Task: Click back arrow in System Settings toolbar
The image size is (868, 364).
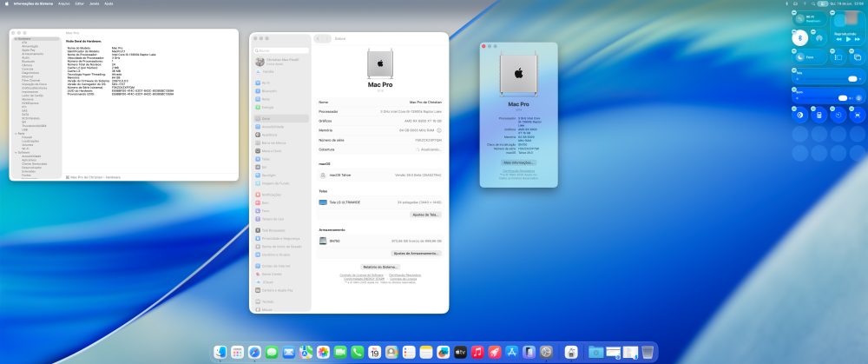Action: [x=319, y=39]
